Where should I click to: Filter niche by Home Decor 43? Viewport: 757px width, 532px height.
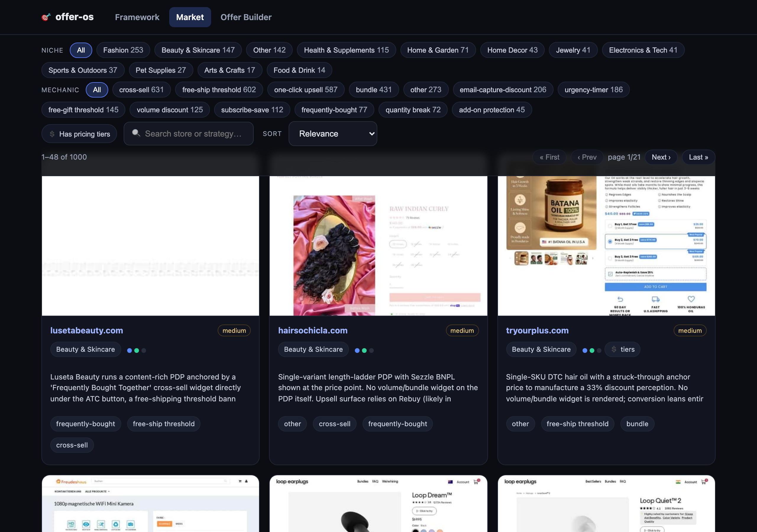point(512,50)
